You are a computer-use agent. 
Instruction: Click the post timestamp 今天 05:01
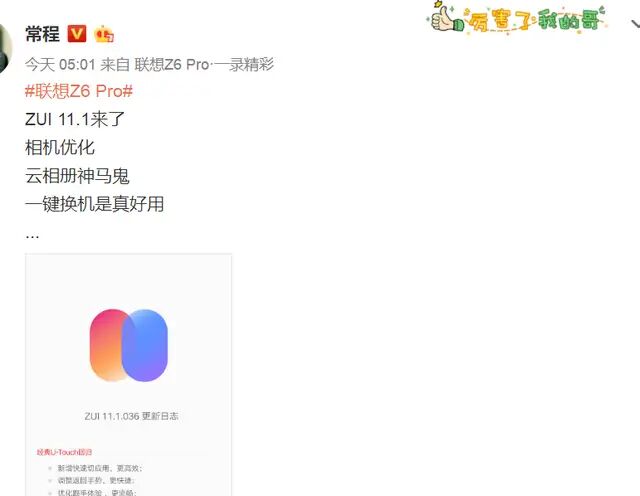pyautogui.click(x=60, y=65)
